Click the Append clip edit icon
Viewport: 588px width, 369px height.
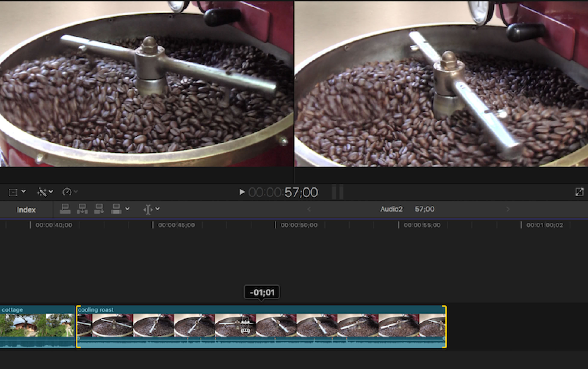tap(99, 209)
